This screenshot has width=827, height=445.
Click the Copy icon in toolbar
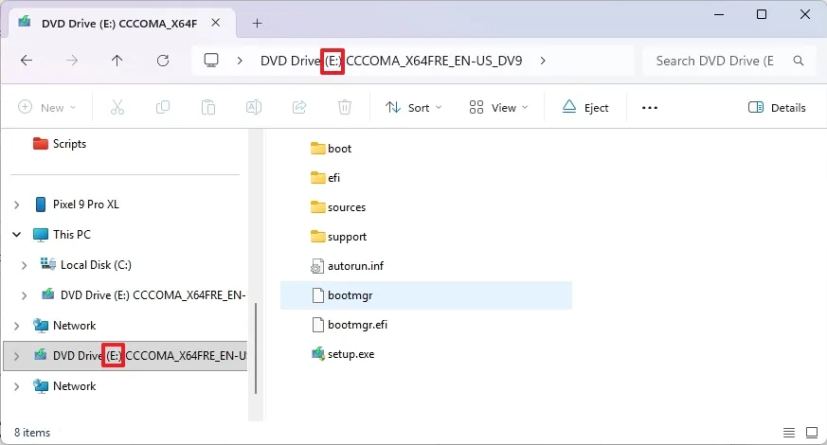[x=163, y=107]
